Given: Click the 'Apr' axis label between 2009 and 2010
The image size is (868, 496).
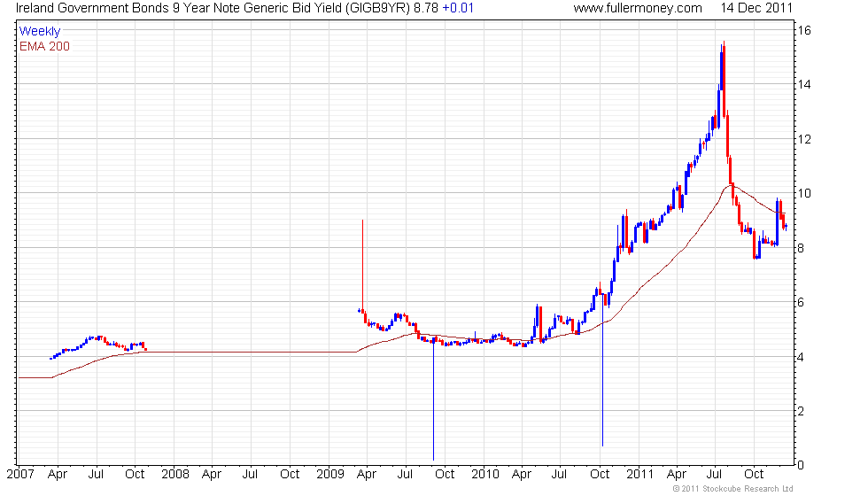Looking at the screenshot, I should click(367, 475).
